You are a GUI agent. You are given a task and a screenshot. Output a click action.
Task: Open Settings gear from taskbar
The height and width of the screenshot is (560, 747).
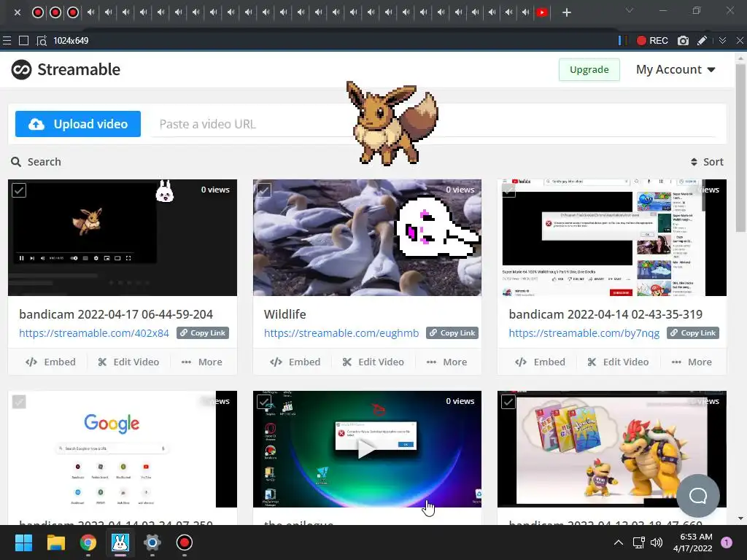coord(152,542)
